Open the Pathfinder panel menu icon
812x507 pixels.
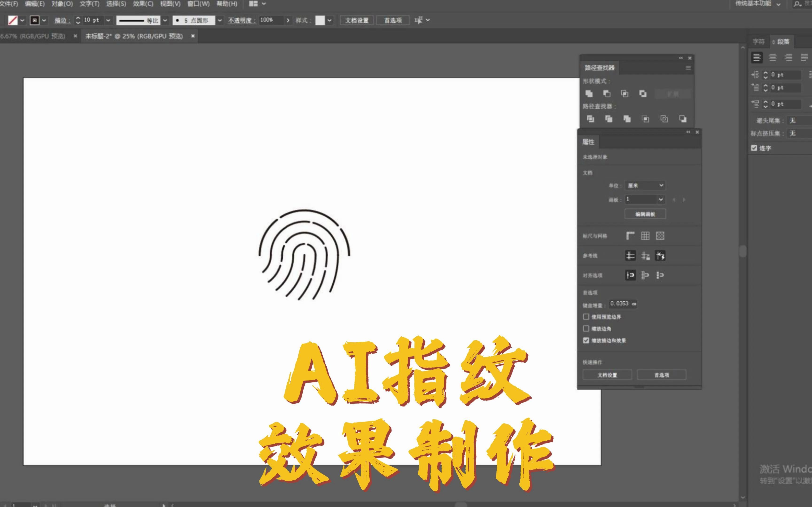pos(688,68)
